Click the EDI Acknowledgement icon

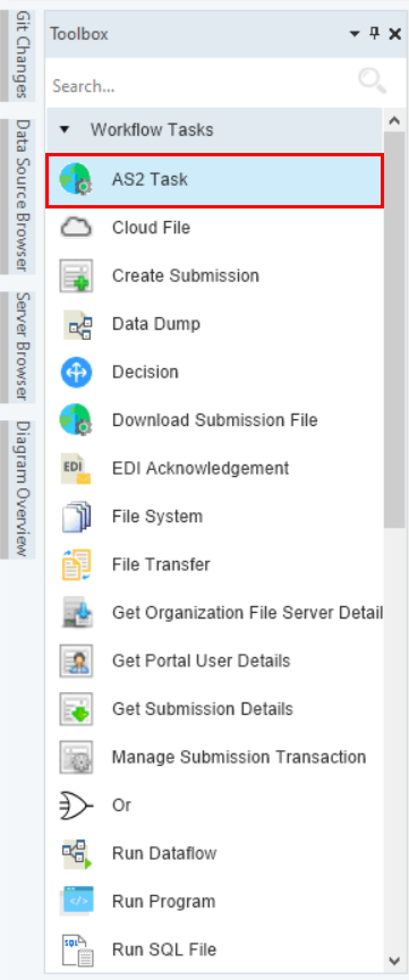(x=76, y=469)
